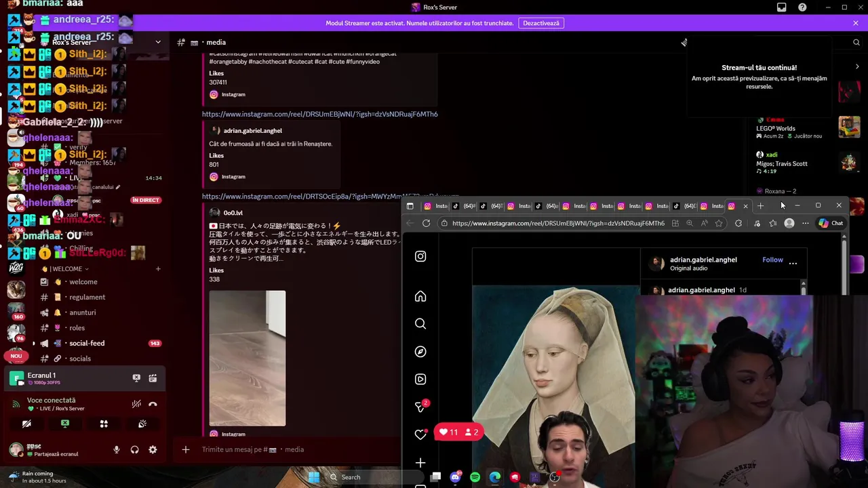Open Instagram Home in the sidebar
Image resolution: width=868 pixels, height=488 pixels.
coord(420,297)
